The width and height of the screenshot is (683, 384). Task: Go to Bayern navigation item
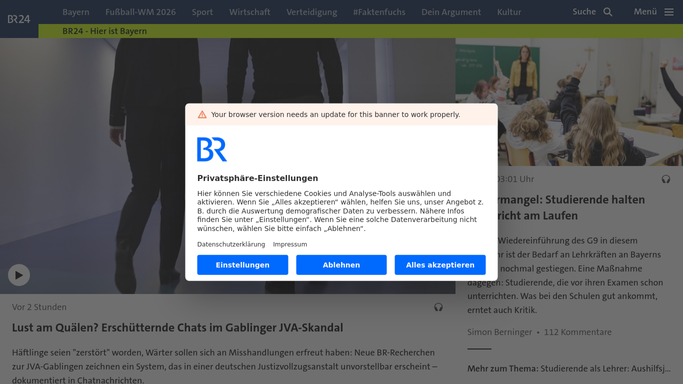76,12
